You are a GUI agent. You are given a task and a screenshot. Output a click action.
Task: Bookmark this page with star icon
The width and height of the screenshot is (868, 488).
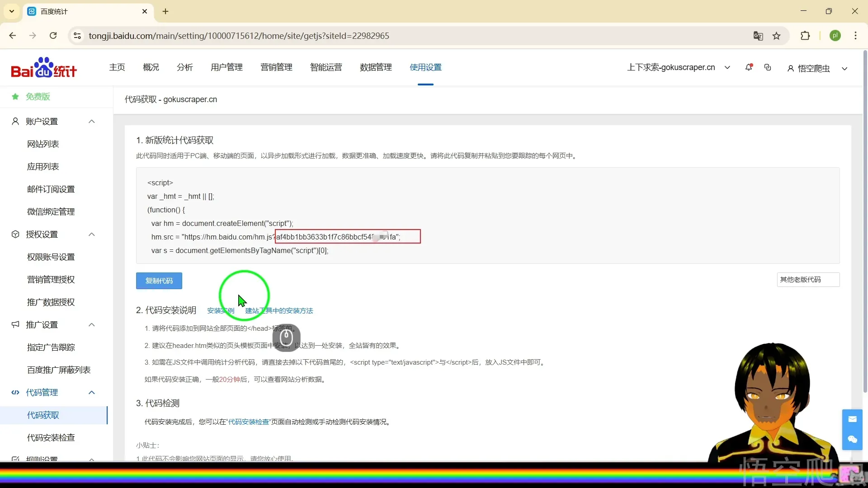pyautogui.click(x=777, y=36)
